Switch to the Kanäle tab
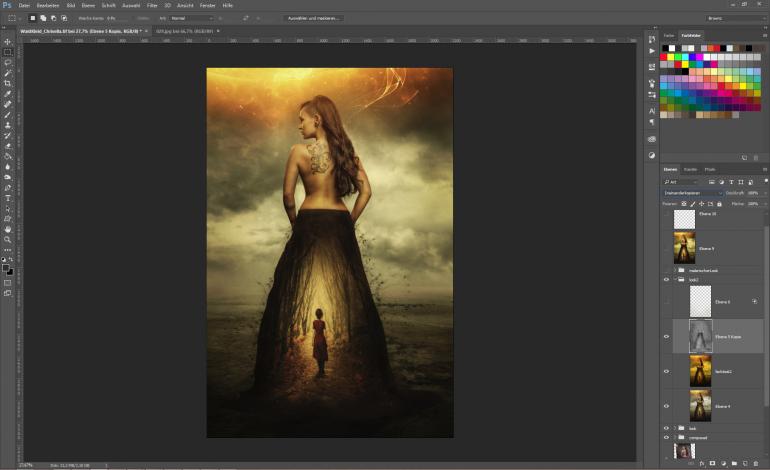Image resolution: width=770 pixels, height=470 pixels. tap(690, 169)
